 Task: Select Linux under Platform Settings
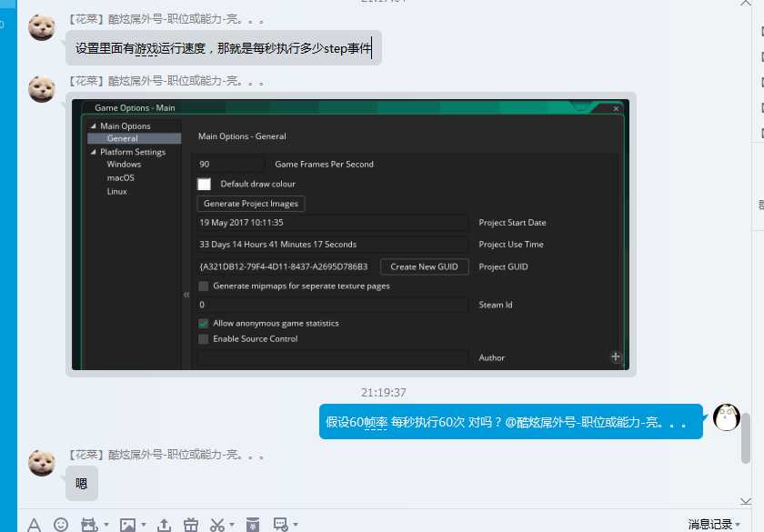117,192
